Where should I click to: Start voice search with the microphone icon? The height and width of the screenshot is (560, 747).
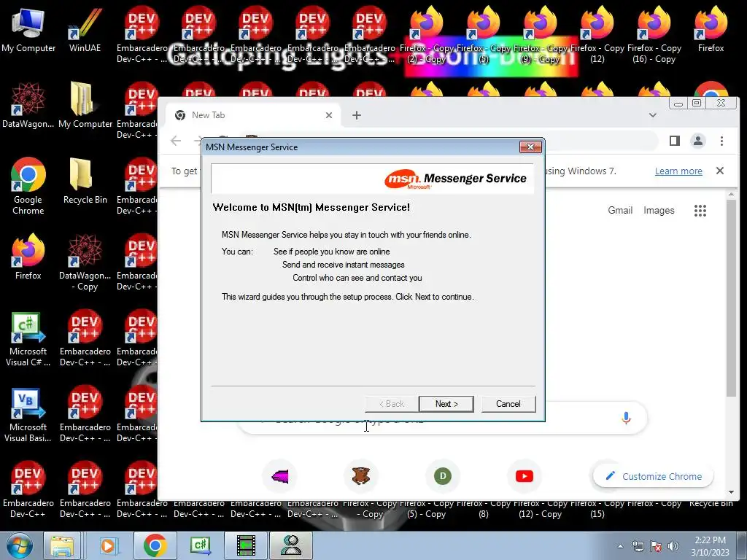point(626,418)
